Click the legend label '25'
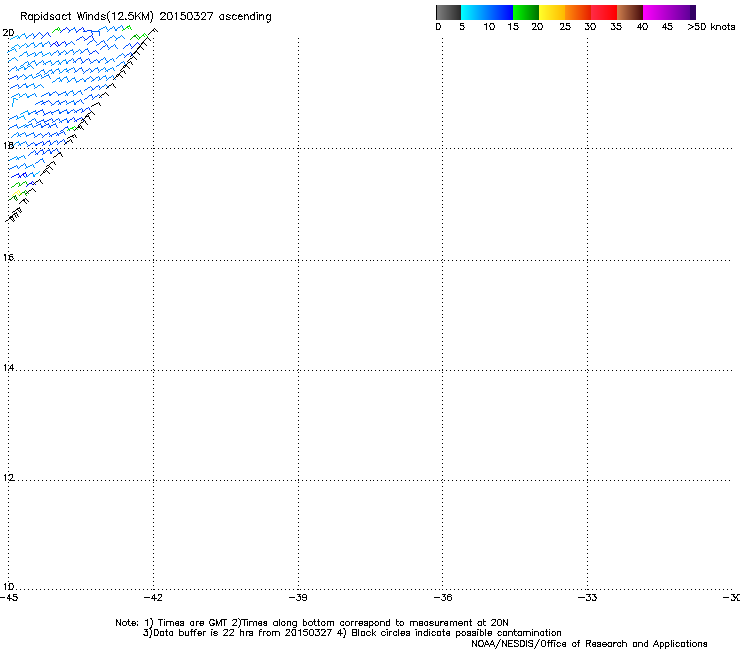 coord(565,27)
